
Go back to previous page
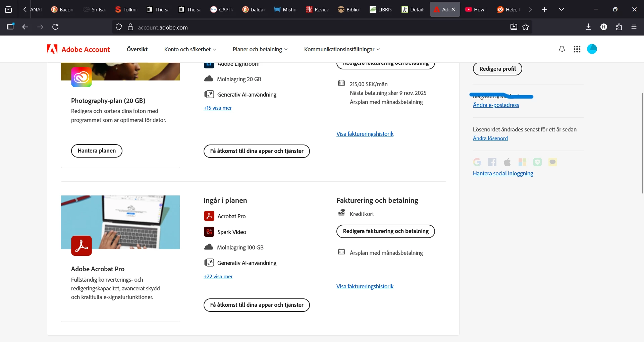[25, 27]
